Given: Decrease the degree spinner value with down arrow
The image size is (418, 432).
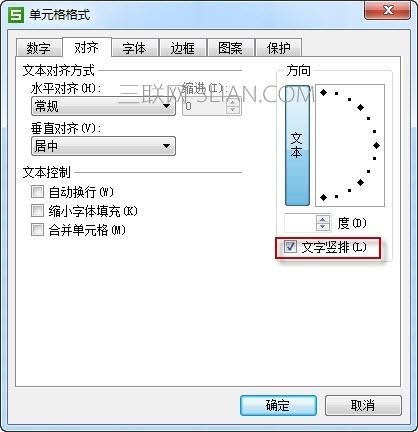Looking at the screenshot, I should click(x=322, y=227).
